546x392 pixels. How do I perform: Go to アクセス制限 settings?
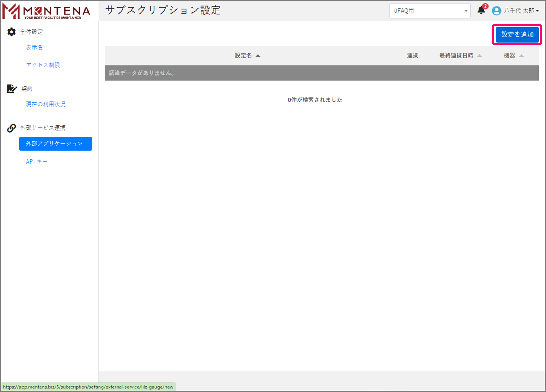43,65
